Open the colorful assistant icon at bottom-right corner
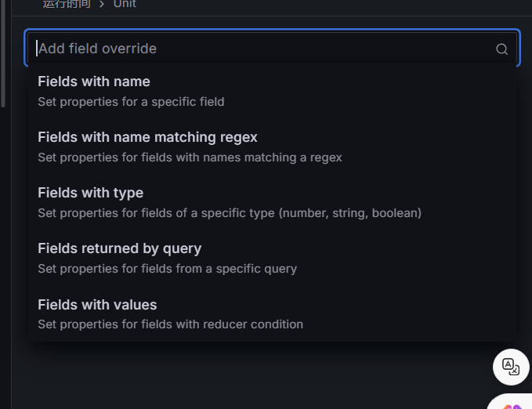This screenshot has height=409, width=532. point(512,405)
